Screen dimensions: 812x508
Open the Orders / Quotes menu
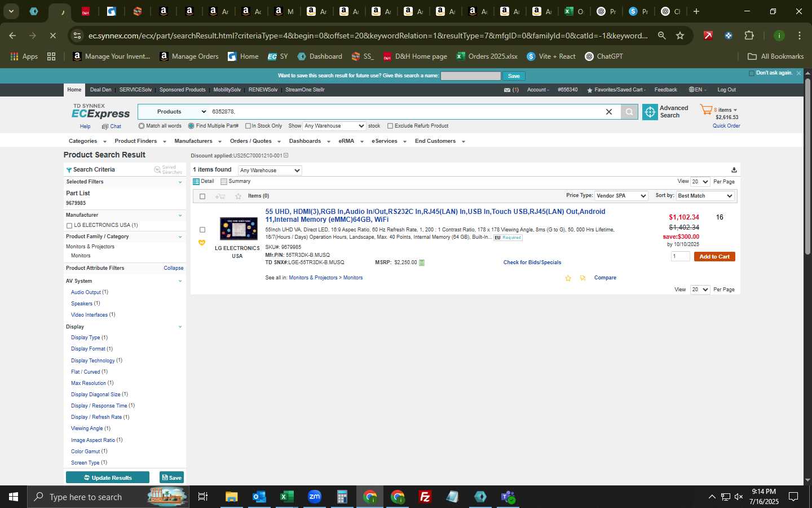[x=255, y=141]
